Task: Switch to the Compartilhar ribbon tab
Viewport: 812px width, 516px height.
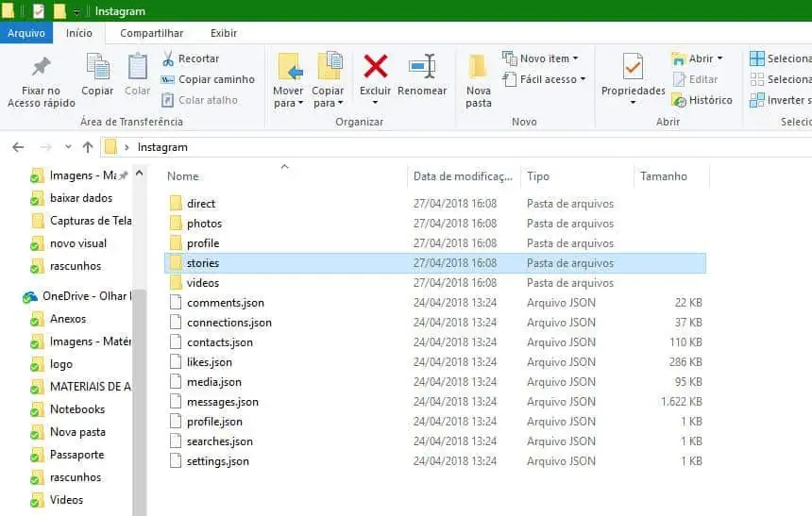Action: 151,33
